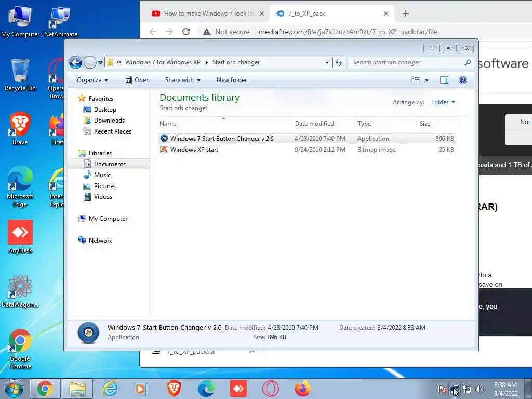Screen dimensions: 532x399
Task: Click the change view icon
Action: 416,80
